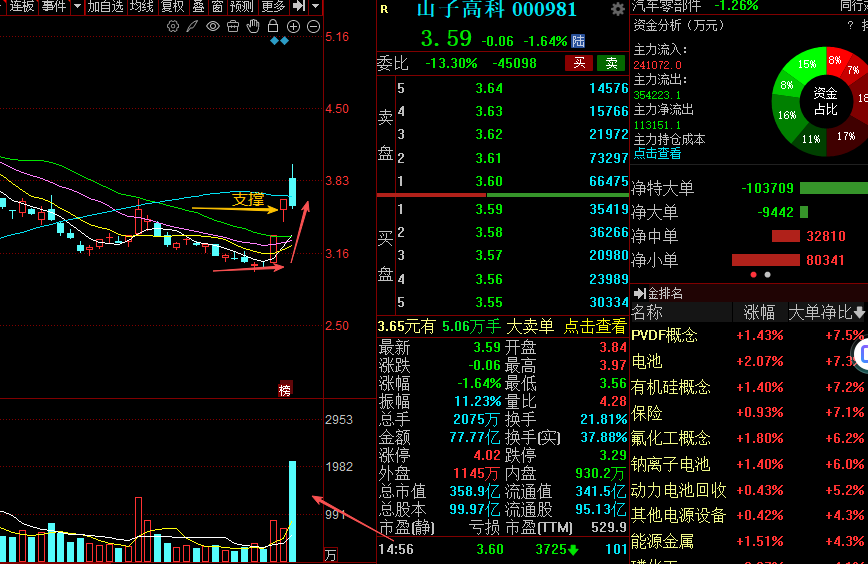Select first red page dot under fund analysis
This screenshot has height=564, width=868.
coord(753,275)
